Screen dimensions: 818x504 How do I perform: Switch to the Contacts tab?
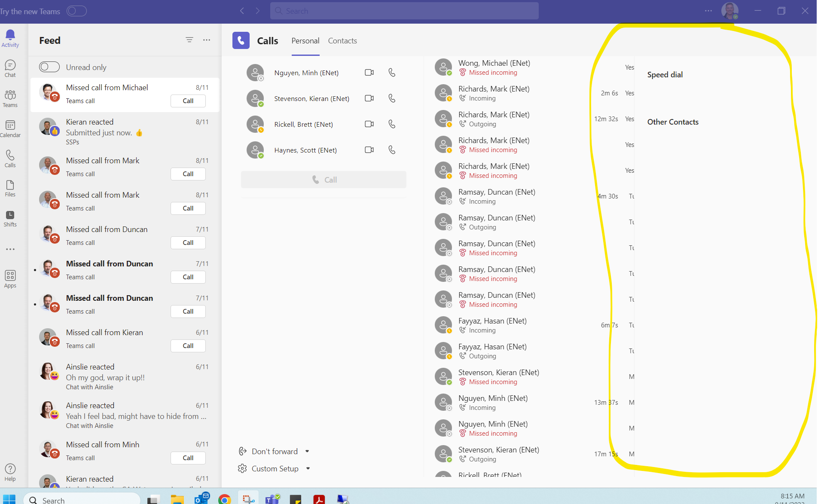342,41
